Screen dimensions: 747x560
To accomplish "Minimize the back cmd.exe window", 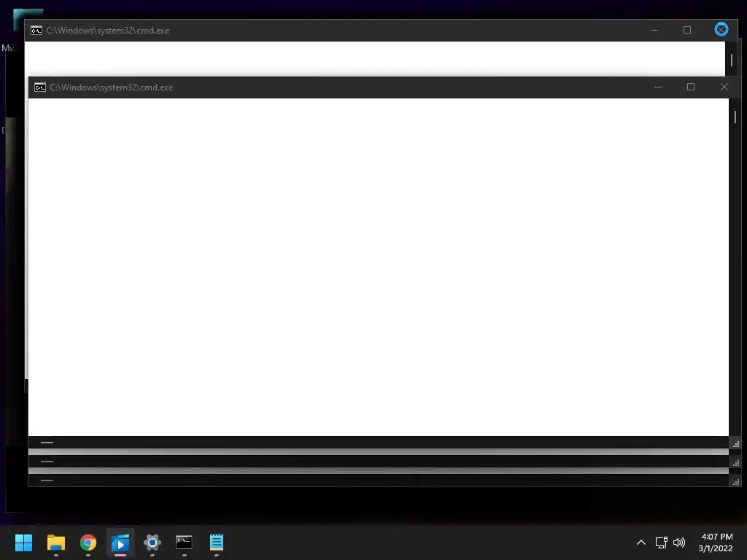I will 654,30.
